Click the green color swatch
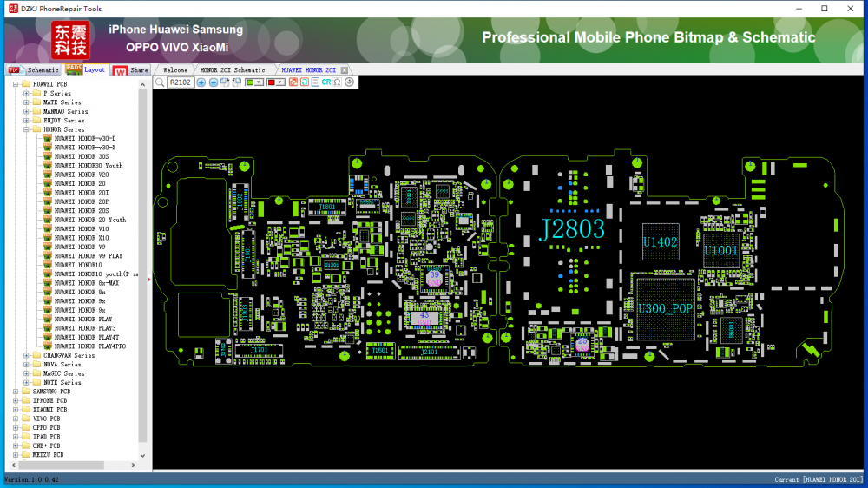 (250, 82)
